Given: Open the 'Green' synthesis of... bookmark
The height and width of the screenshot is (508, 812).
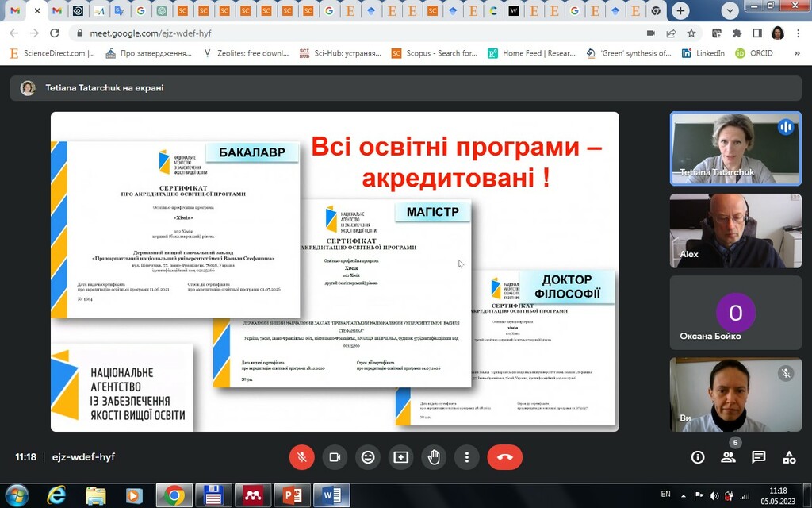Looking at the screenshot, I should tap(629, 53).
